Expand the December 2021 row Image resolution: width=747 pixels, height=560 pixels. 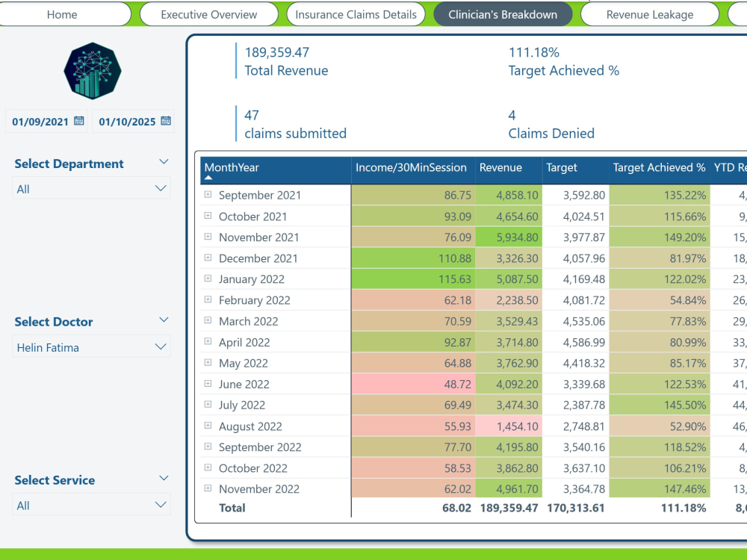208,258
